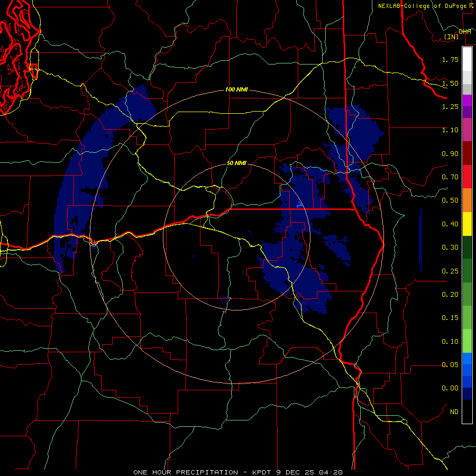The image size is (476, 476).
Task: Click the 0.10 legend value
Action: (450, 342)
